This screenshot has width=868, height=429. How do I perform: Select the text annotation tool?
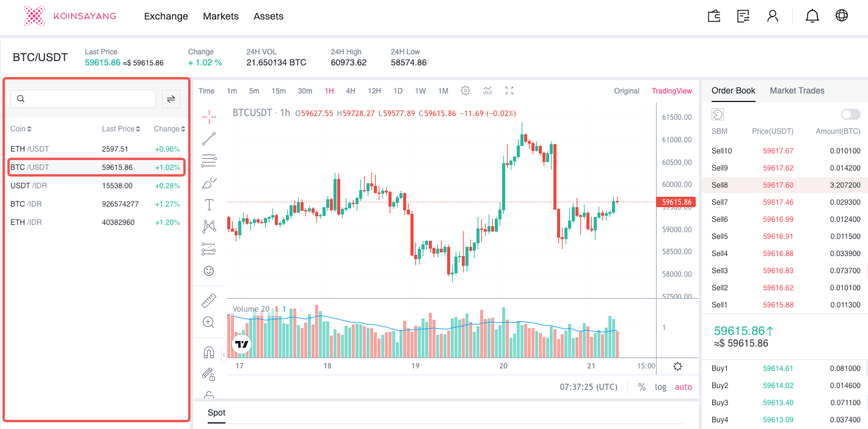pyautogui.click(x=209, y=205)
